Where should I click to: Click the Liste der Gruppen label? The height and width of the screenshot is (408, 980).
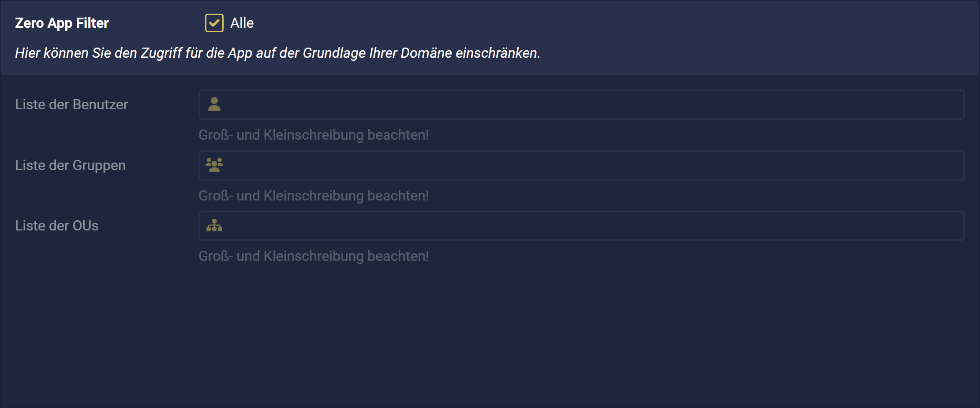(x=71, y=165)
